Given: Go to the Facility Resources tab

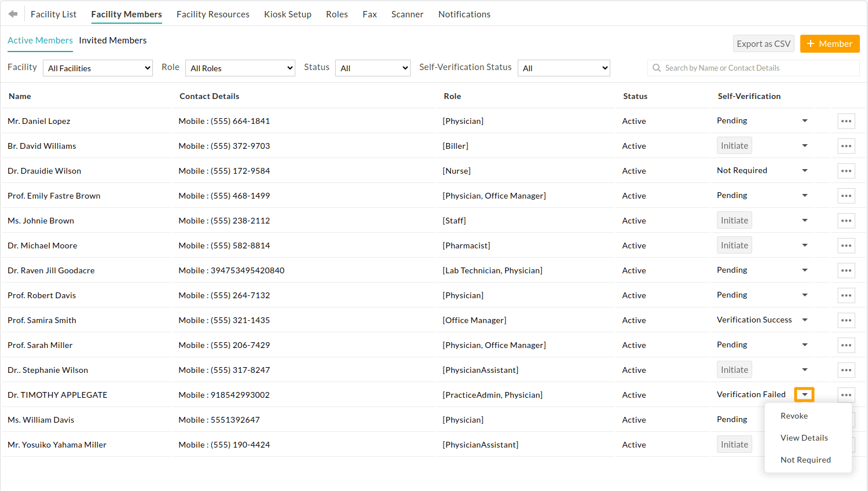Looking at the screenshot, I should (213, 14).
